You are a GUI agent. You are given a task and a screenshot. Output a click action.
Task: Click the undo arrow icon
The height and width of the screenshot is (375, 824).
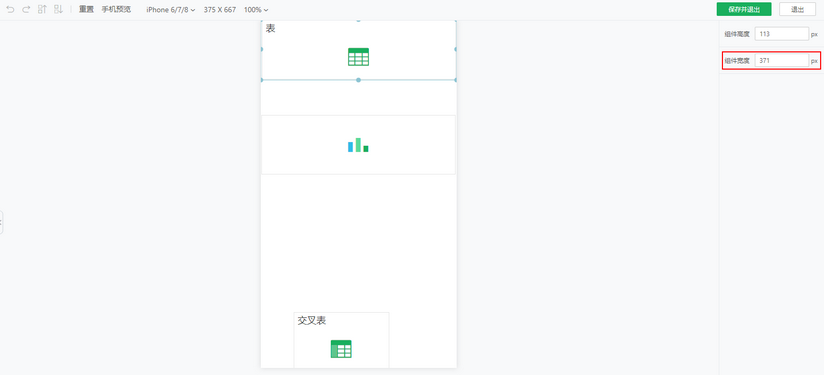(x=10, y=9)
